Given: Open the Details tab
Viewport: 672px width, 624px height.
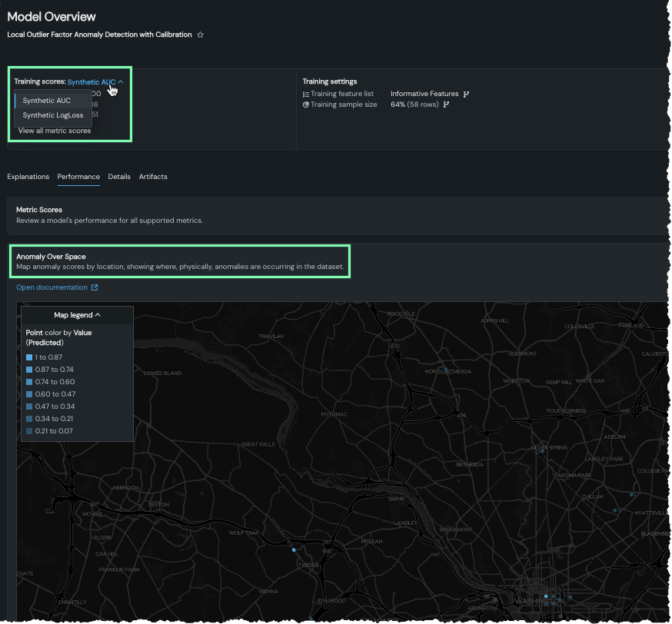Looking at the screenshot, I should (x=119, y=177).
